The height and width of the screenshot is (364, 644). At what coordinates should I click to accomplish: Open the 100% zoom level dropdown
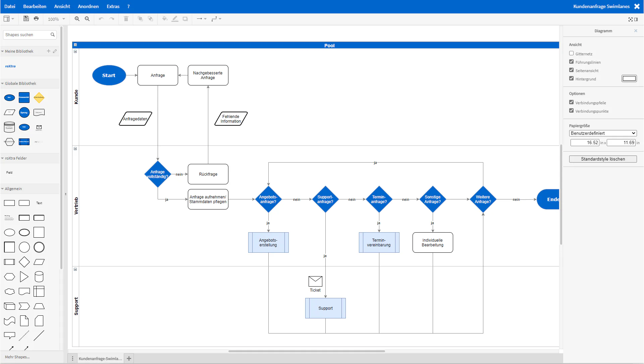pos(56,19)
